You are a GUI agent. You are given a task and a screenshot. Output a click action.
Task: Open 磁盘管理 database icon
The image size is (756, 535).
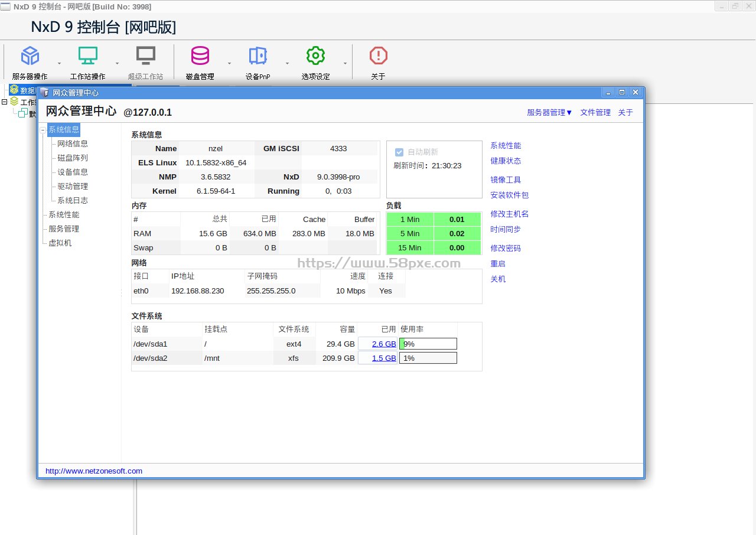(x=200, y=56)
